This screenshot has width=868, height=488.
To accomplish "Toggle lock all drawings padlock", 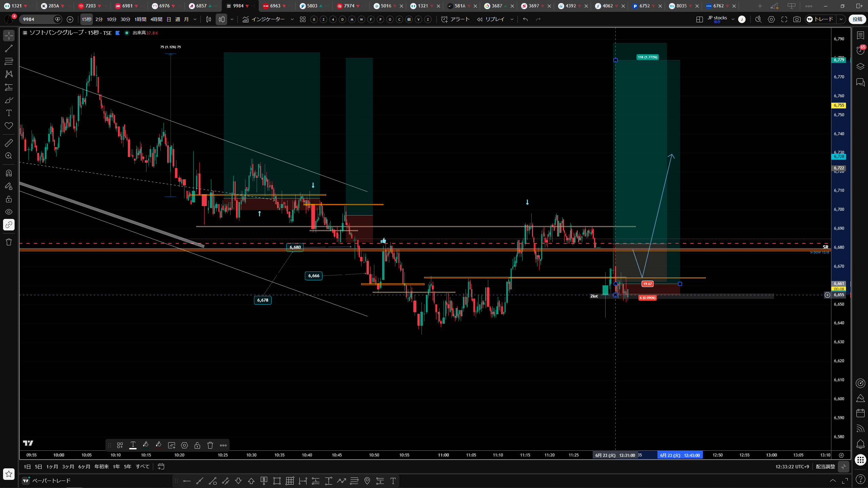I will [9, 199].
